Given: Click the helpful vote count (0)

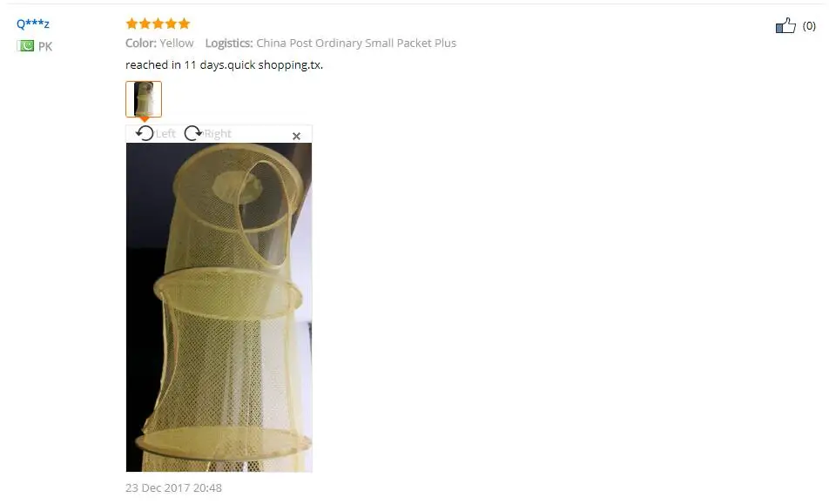Looking at the screenshot, I should (x=809, y=26).
